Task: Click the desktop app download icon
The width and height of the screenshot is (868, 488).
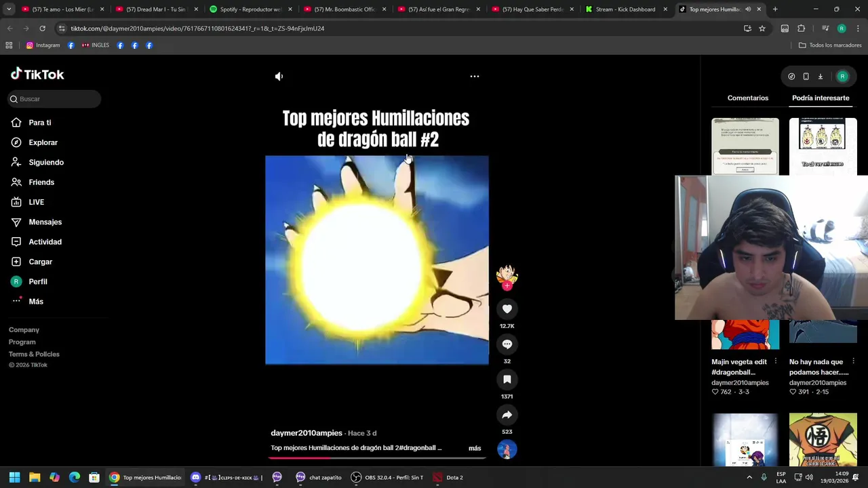Action: 820,77
